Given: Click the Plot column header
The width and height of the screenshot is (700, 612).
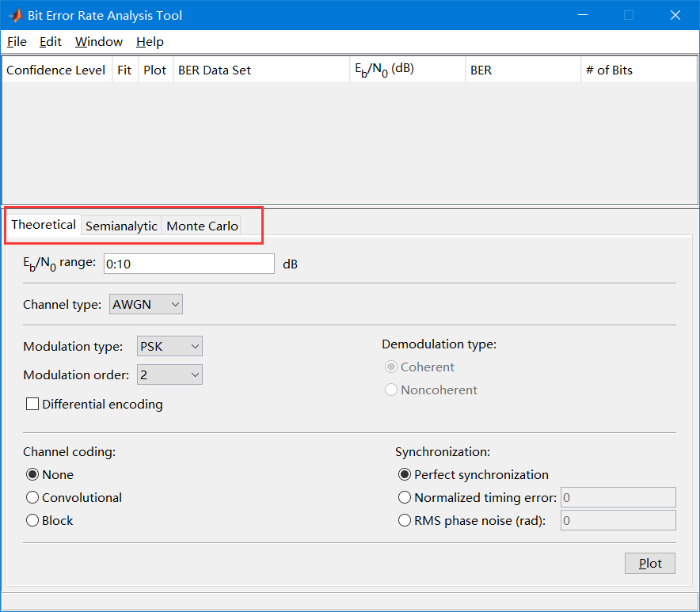Looking at the screenshot, I should point(155,70).
